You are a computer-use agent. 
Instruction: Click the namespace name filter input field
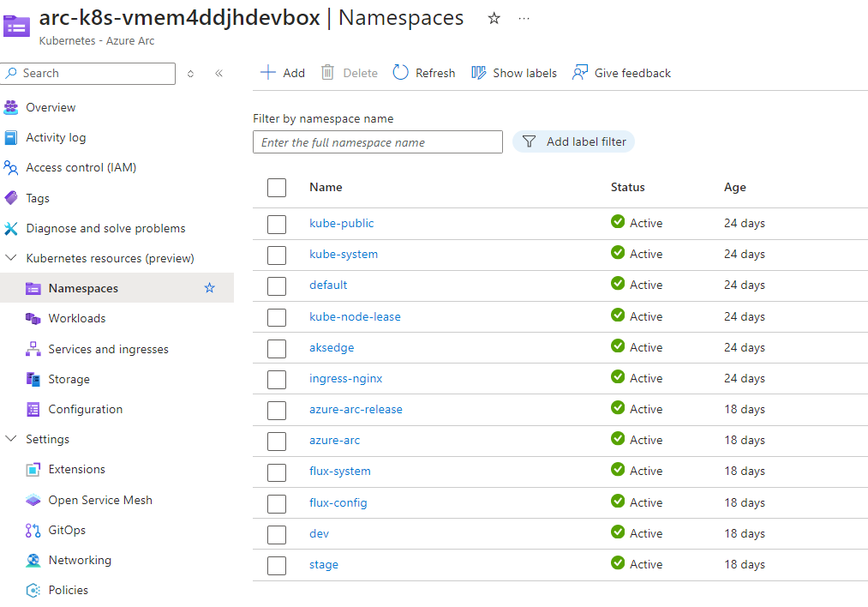coord(378,141)
